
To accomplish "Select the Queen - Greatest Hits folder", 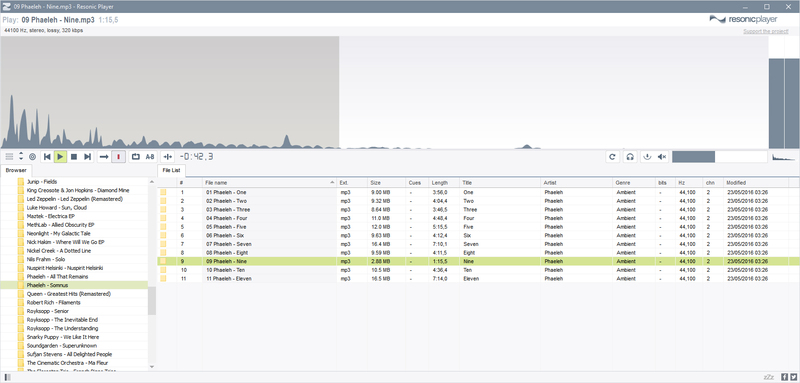I will (x=68, y=294).
